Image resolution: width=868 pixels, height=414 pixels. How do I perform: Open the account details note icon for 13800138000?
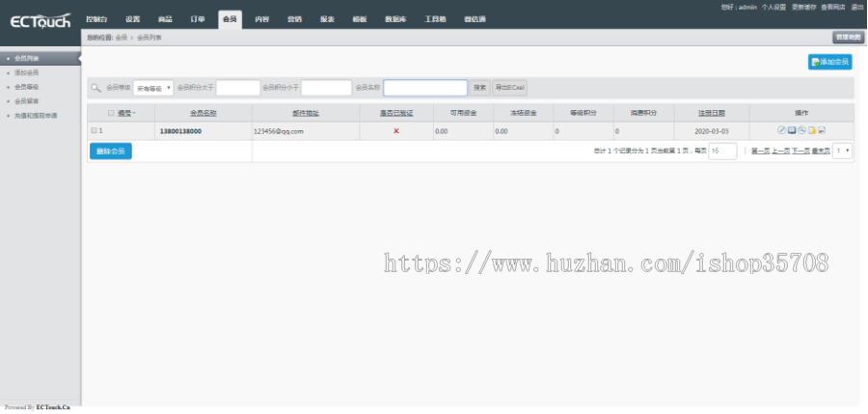[811, 130]
